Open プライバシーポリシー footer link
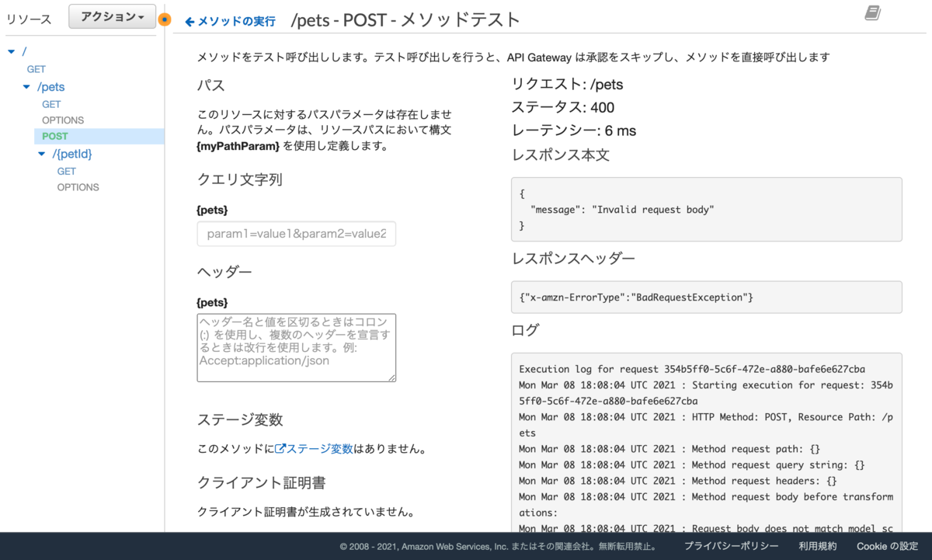This screenshot has height=560, width=932. pyautogui.click(x=731, y=546)
